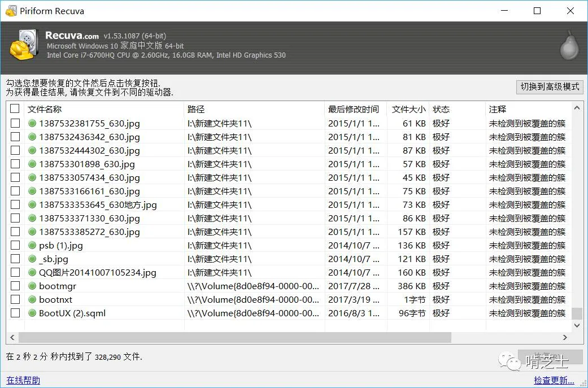Check the box for 1387532381755_630.jpg
The height and width of the screenshot is (388, 588).
[15, 123]
